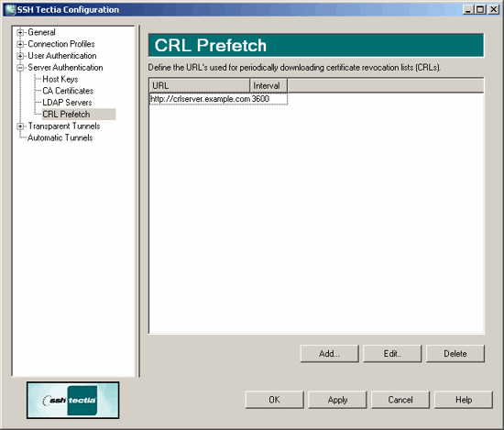Open the LDAP Servers page
Screen dimensions: 504x430
[x=67, y=103]
